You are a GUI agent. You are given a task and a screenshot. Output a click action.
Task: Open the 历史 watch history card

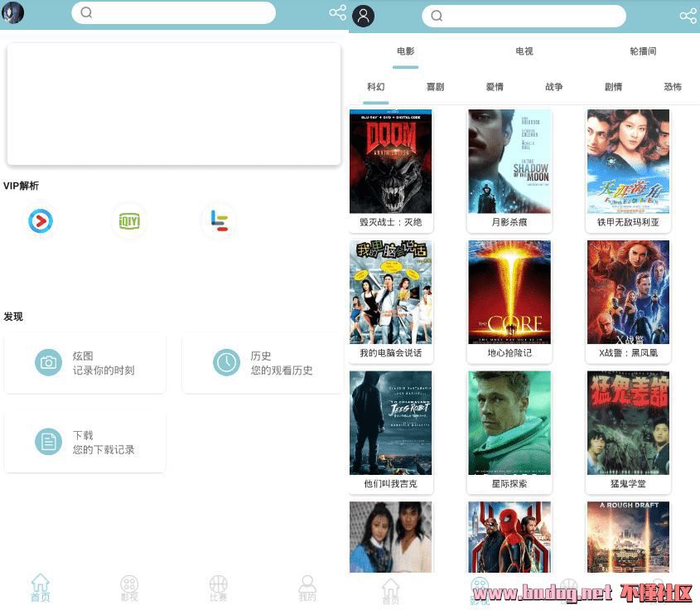click(263, 363)
